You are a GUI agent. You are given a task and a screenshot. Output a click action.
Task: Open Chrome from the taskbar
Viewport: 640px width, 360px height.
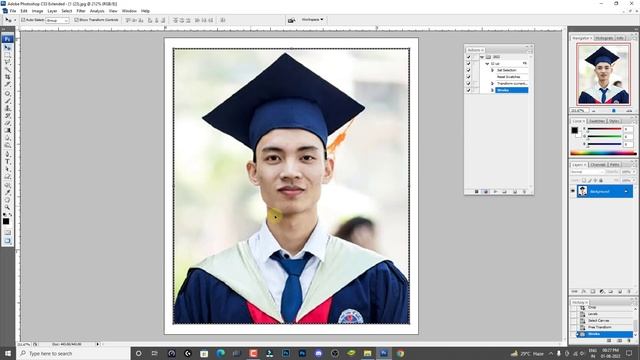pos(400,353)
